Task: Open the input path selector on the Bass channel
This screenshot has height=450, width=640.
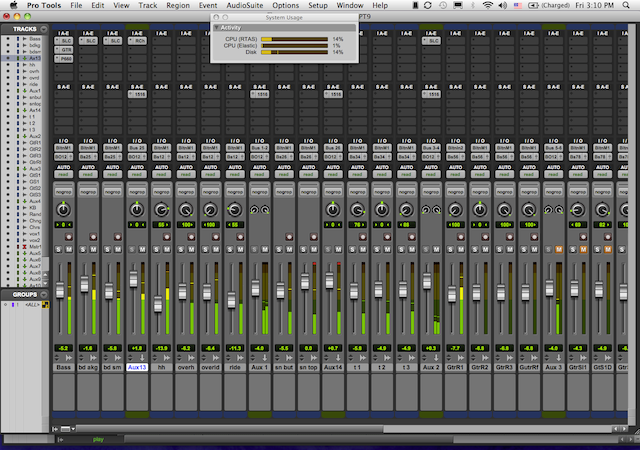Action: [64, 148]
